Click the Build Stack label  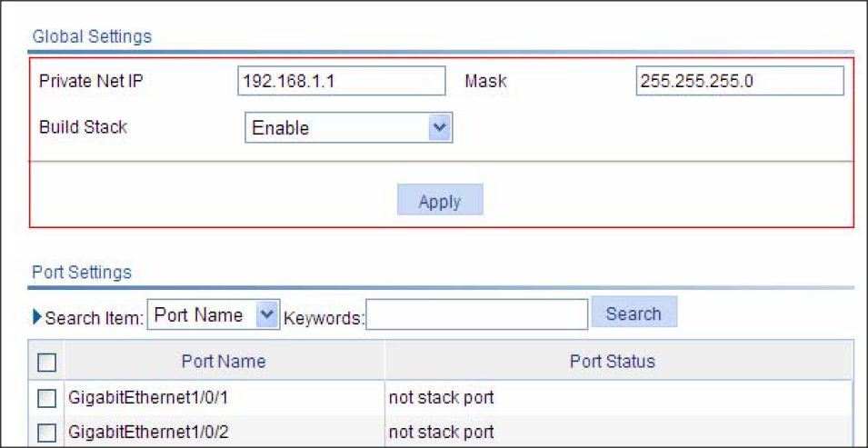click(83, 127)
